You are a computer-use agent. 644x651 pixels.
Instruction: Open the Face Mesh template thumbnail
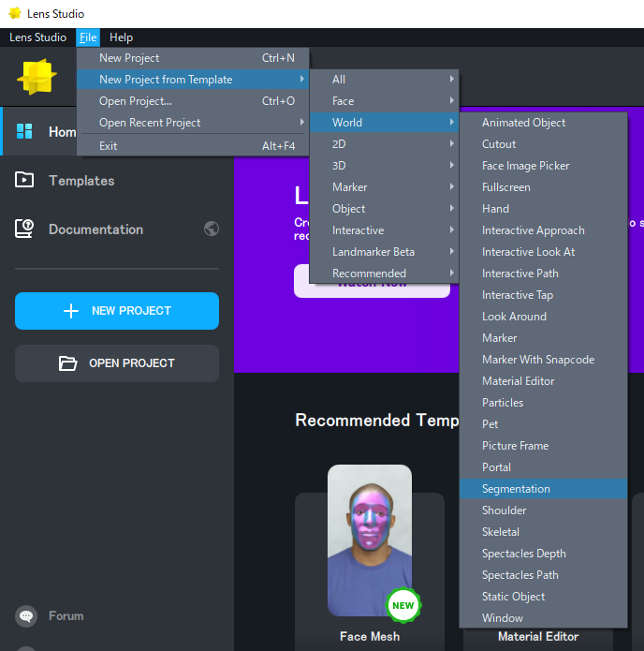pos(370,540)
